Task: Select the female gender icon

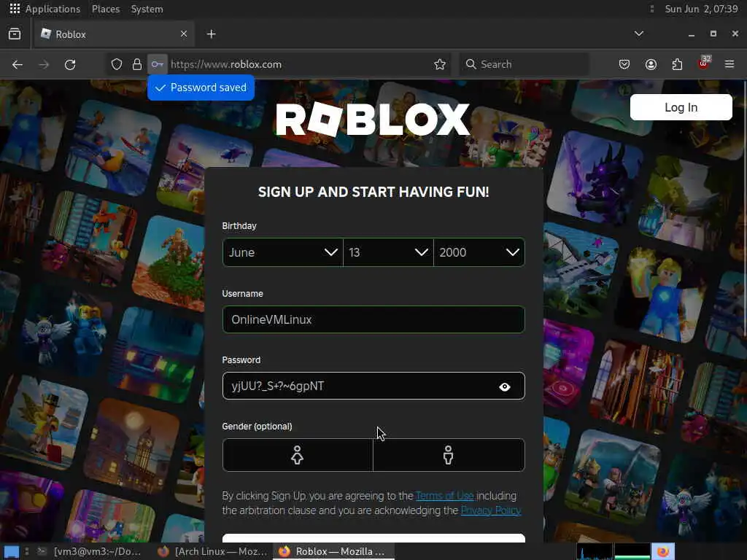Action: click(298, 455)
